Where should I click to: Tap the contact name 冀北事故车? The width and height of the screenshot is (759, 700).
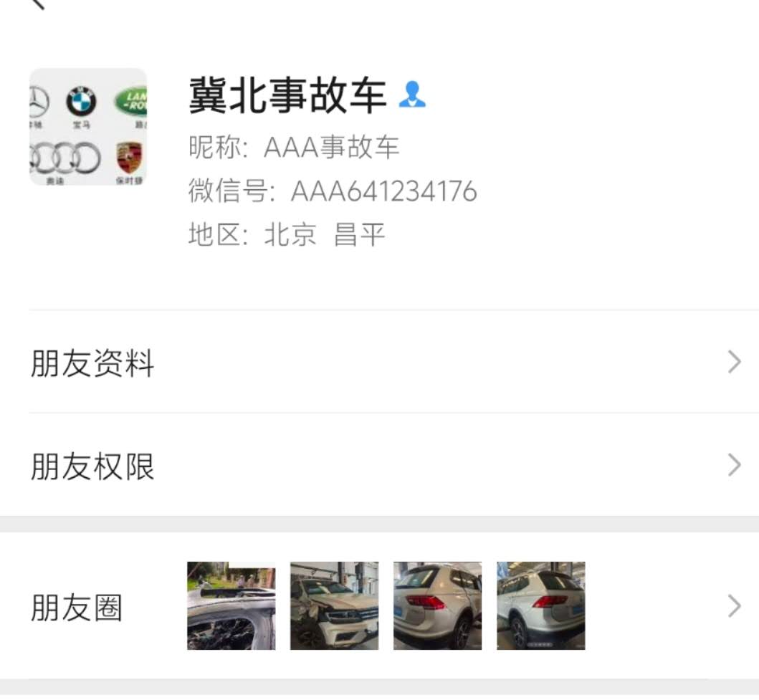click(x=287, y=95)
